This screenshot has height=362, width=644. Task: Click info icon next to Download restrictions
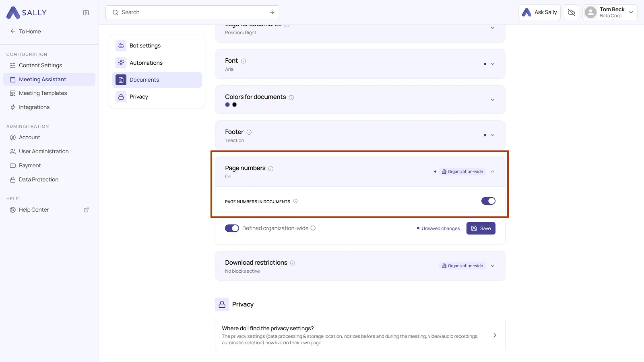click(x=293, y=263)
